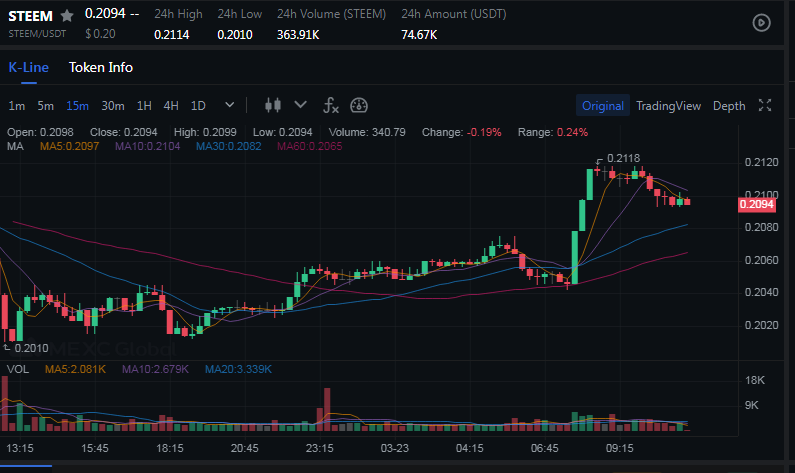Open candlestick chart type icon
This screenshot has width=795, height=473.
click(273, 105)
